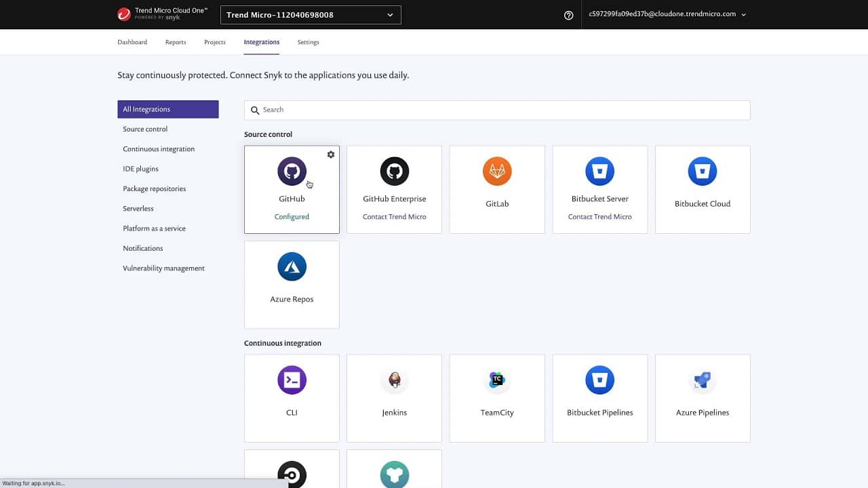Open the GitHub integration settings gear
Screen dimensions: 868x488
click(331, 155)
